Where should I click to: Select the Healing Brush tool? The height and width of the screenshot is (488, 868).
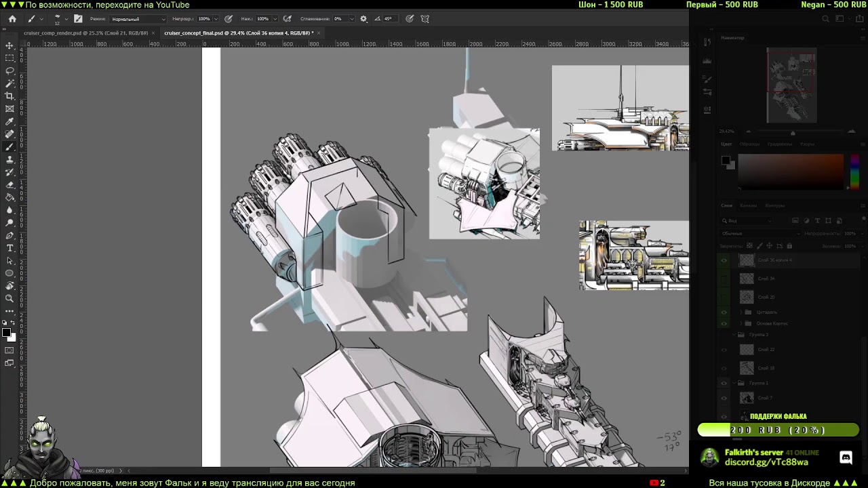pyautogui.click(x=9, y=134)
